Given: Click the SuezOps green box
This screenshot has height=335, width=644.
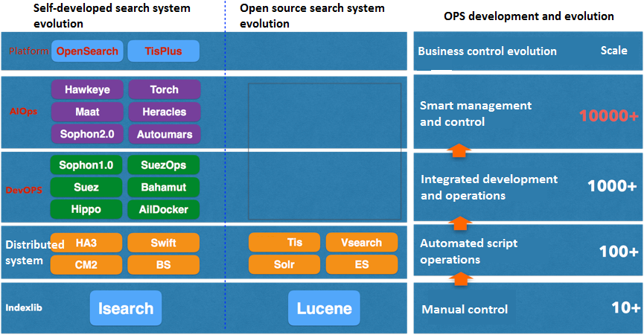Looking at the screenshot, I should (164, 165).
